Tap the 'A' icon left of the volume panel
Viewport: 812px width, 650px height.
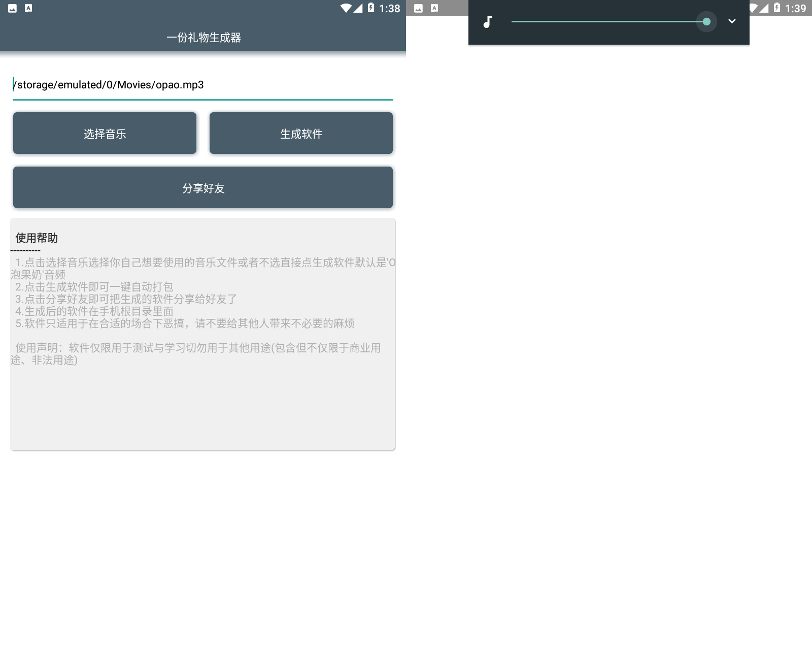coord(434,8)
